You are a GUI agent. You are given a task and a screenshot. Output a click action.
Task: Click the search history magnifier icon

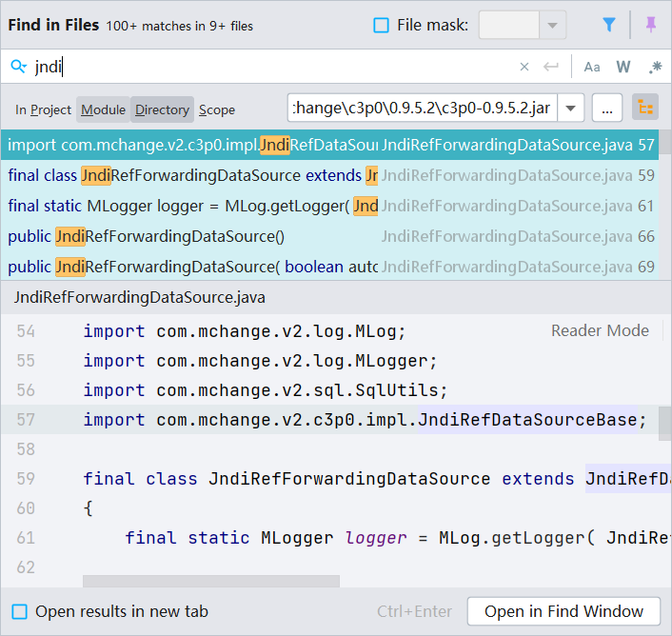pyautogui.click(x=18, y=67)
